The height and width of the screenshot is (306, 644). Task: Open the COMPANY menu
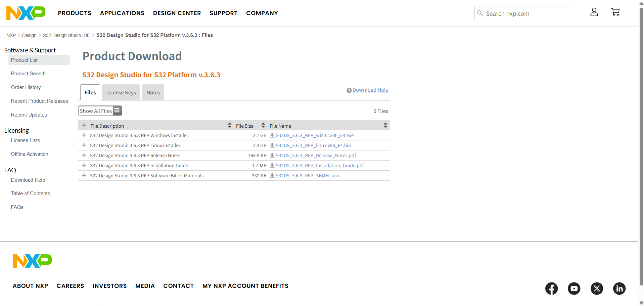point(262,13)
